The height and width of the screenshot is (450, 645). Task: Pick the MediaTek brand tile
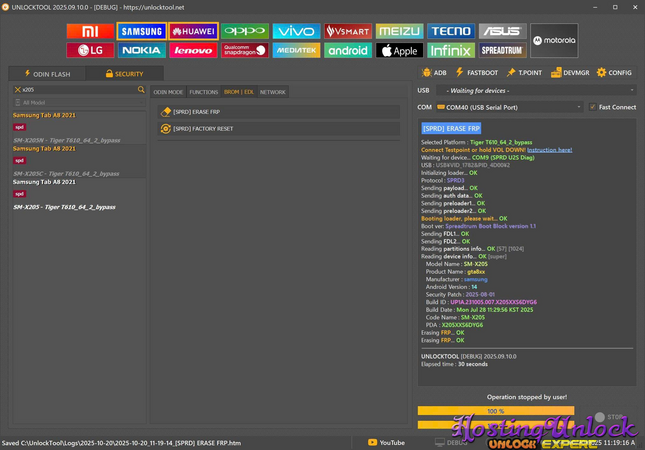296,50
